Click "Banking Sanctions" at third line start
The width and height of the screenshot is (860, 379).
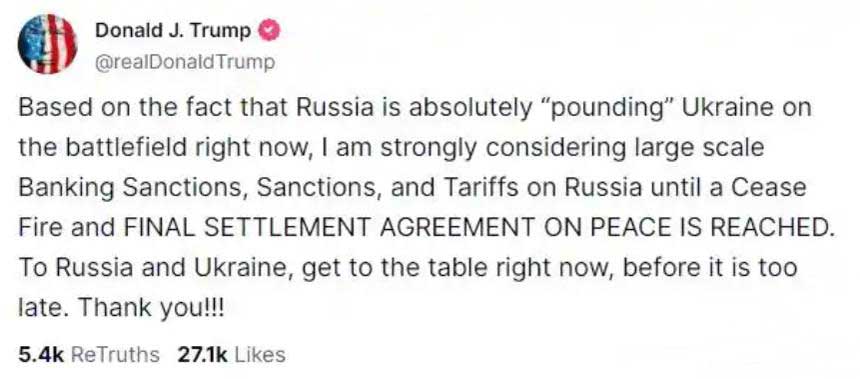click(x=133, y=188)
